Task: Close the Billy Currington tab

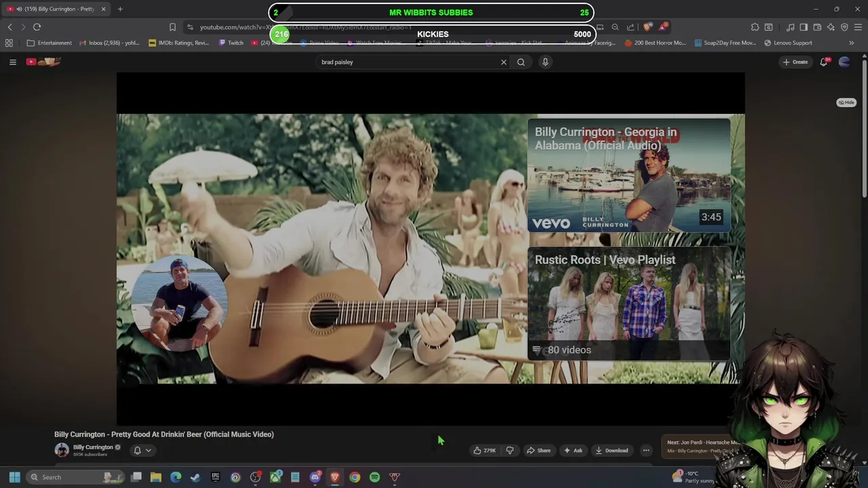Action: tap(103, 9)
